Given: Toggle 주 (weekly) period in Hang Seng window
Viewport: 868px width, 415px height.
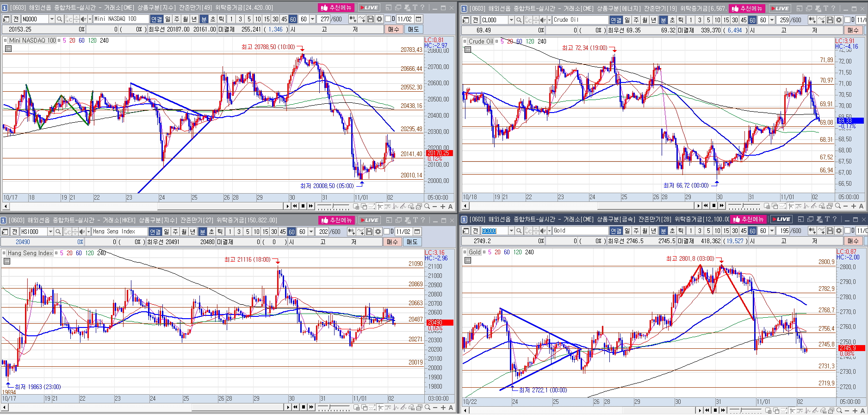Looking at the screenshot, I should 175,231.
